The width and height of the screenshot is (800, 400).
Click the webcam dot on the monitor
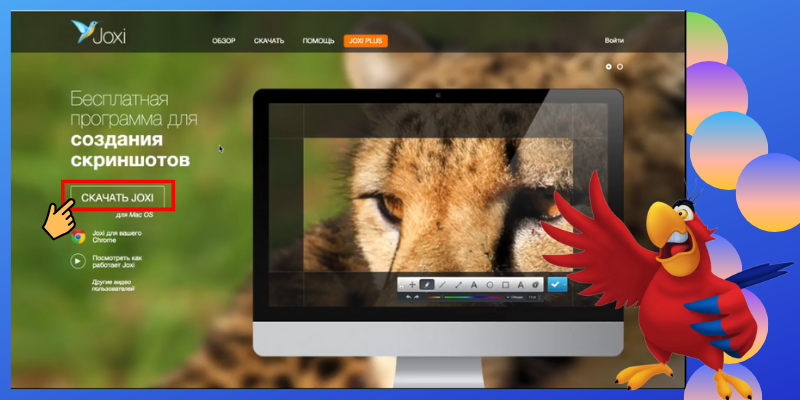pyautogui.click(x=438, y=95)
